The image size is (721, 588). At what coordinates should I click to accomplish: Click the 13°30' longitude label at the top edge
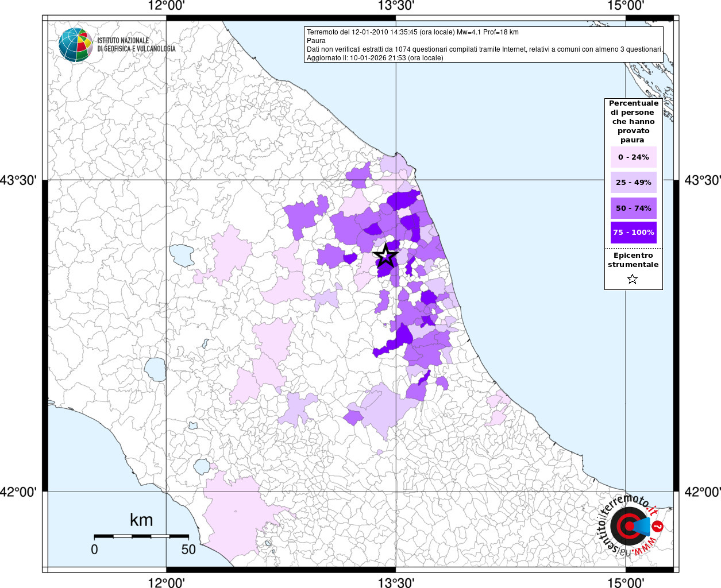(x=396, y=6)
